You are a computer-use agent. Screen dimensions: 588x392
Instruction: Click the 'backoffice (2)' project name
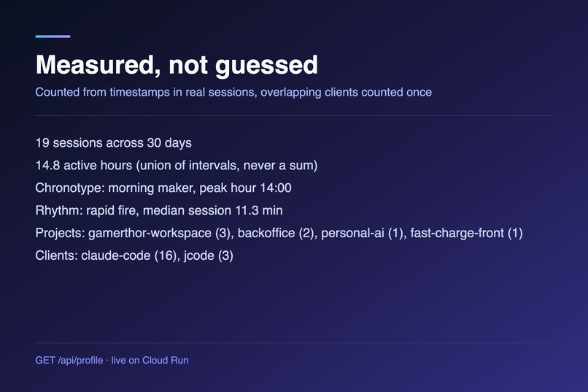click(x=275, y=233)
